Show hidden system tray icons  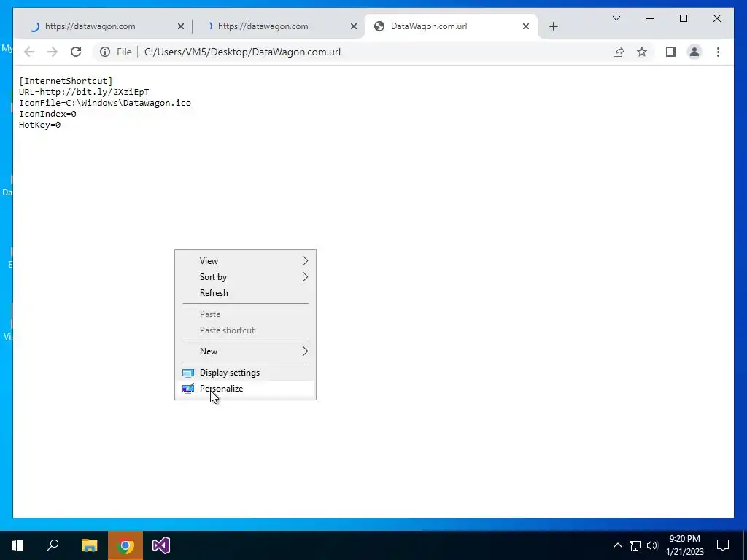(617, 545)
